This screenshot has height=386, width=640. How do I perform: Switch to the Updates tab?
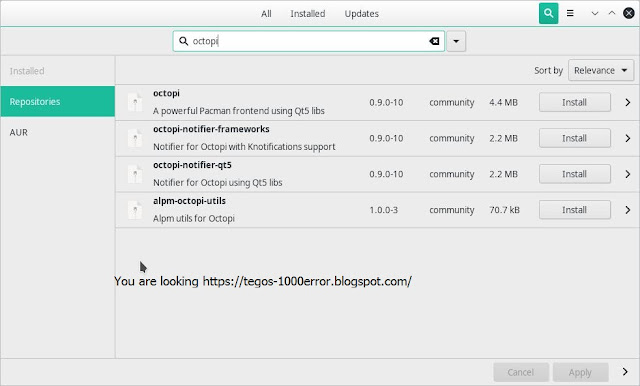[362, 13]
